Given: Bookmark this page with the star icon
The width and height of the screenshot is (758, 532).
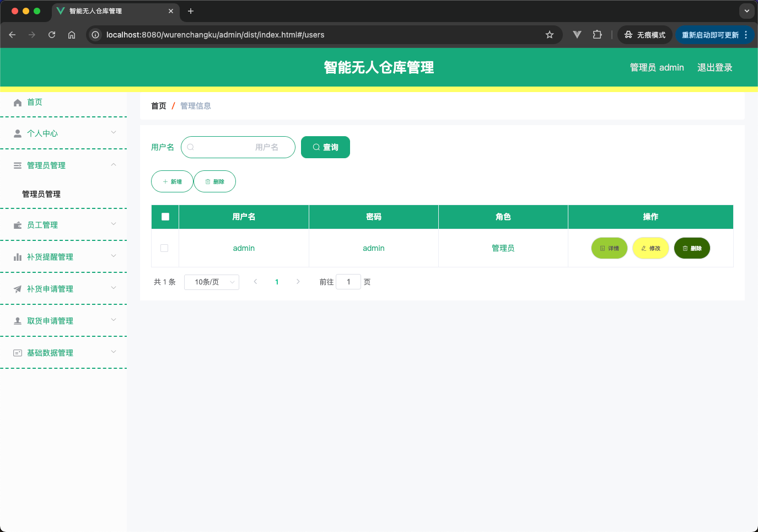Looking at the screenshot, I should [x=550, y=35].
